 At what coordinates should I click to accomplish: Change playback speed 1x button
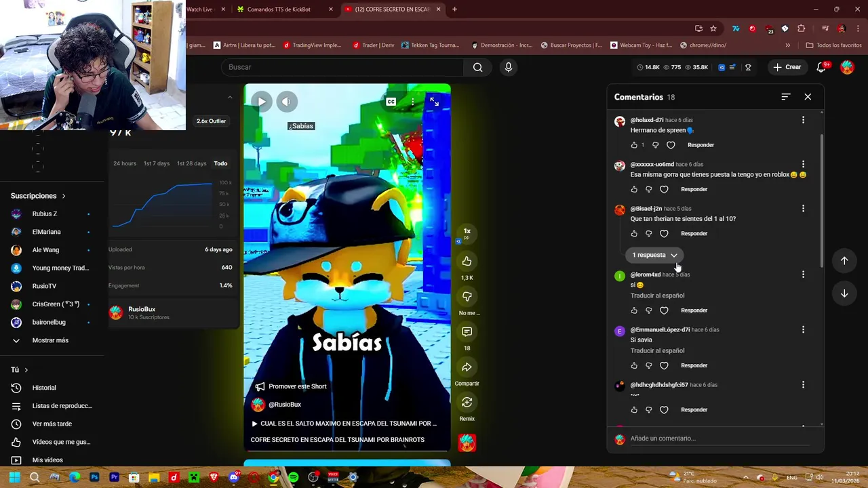point(467,234)
